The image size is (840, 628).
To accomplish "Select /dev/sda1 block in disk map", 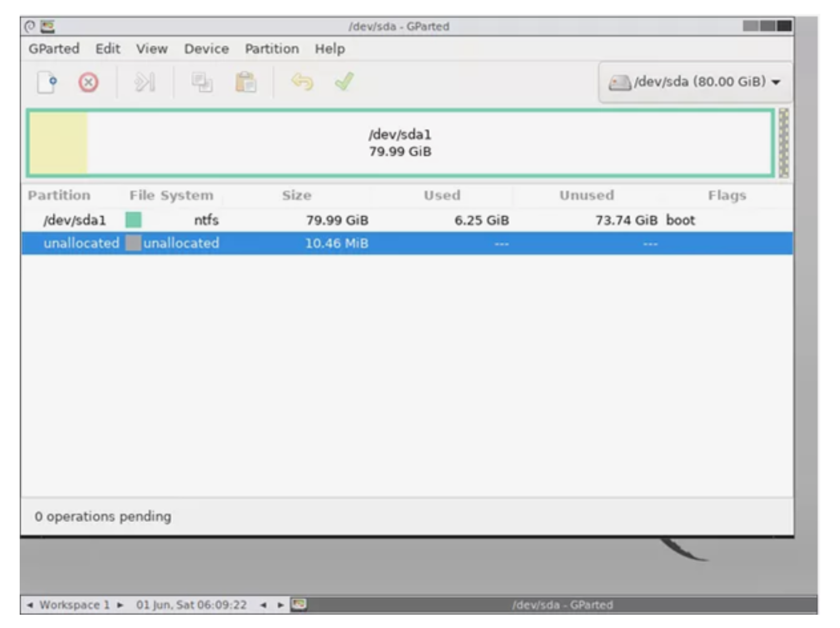I will point(400,143).
